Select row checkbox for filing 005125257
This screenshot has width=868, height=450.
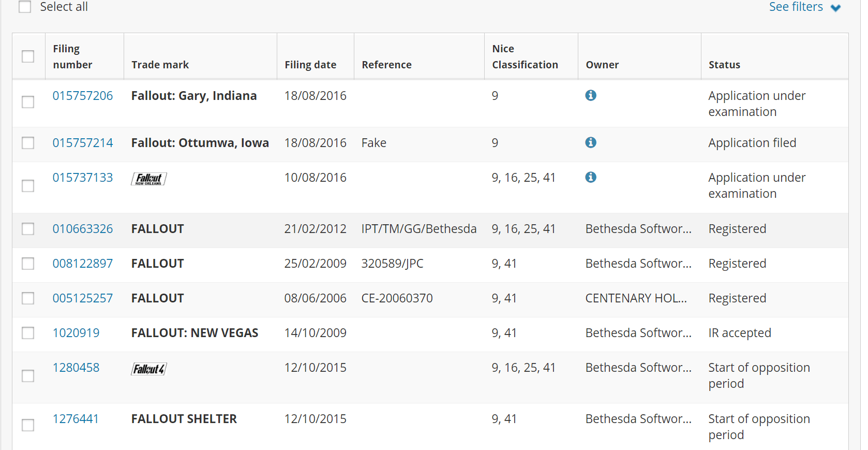click(28, 298)
